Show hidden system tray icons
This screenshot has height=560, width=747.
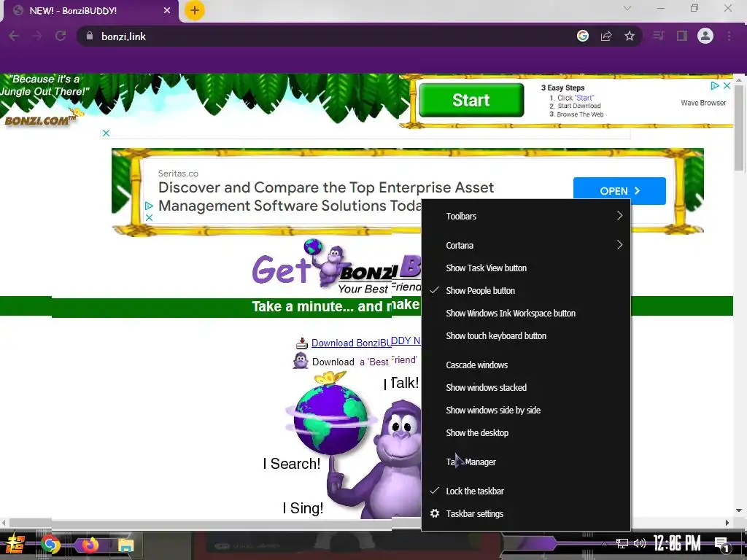[604, 543]
